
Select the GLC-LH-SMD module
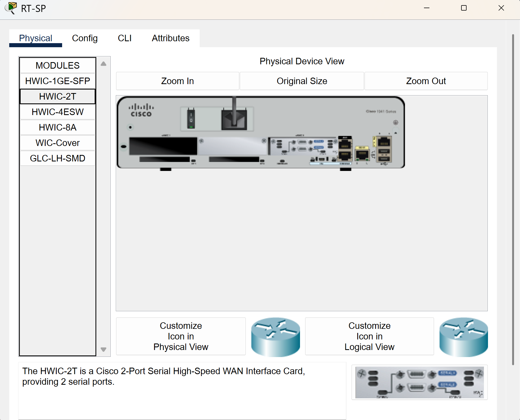point(58,158)
